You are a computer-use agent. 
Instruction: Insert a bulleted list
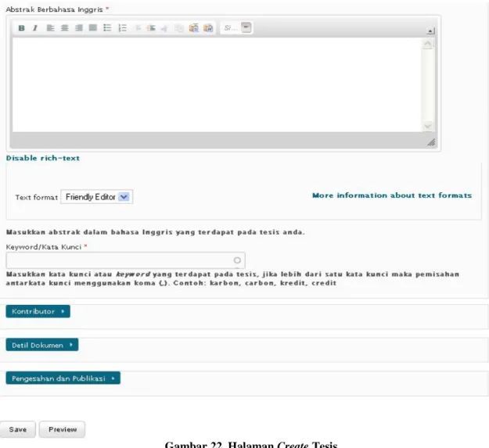(107, 28)
